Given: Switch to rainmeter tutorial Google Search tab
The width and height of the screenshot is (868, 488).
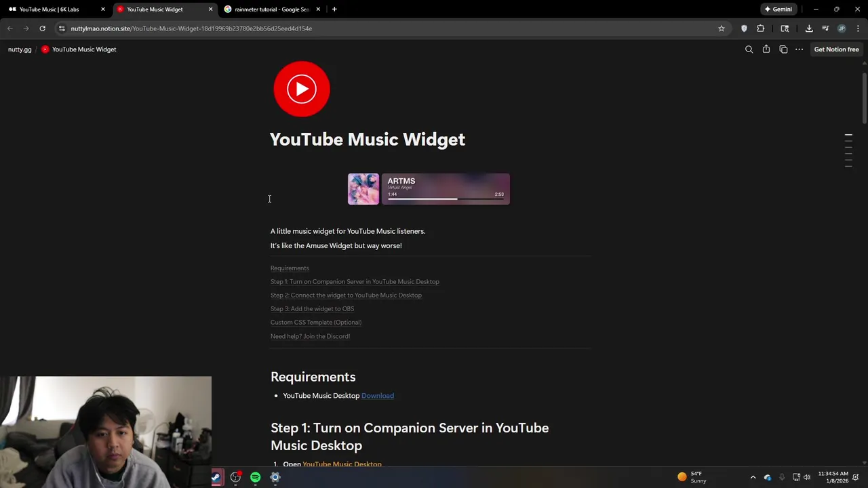Looking at the screenshot, I should click(271, 9).
